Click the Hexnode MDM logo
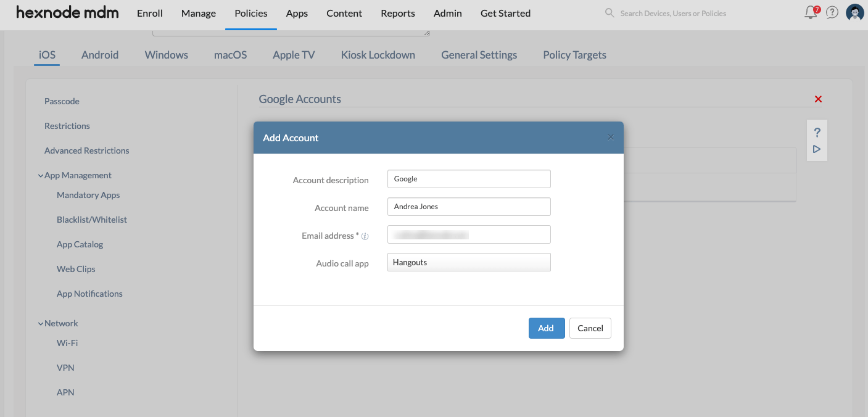868x417 pixels. pos(67,12)
